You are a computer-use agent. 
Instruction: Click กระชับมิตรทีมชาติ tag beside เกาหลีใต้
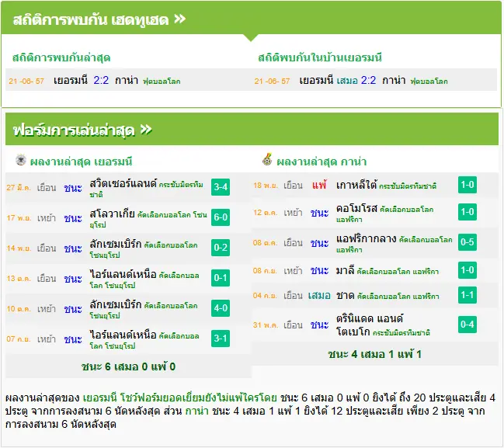pyautogui.click(x=408, y=186)
